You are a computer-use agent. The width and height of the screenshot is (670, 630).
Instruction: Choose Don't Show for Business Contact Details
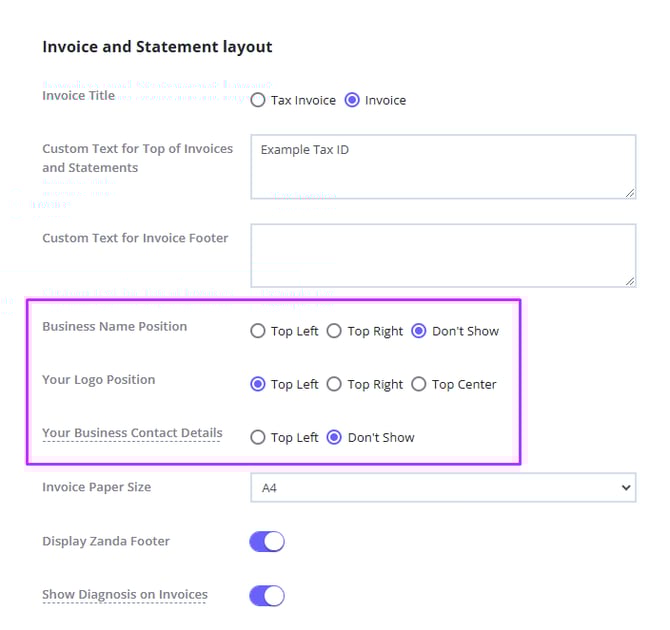pyautogui.click(x=335, y=437)
